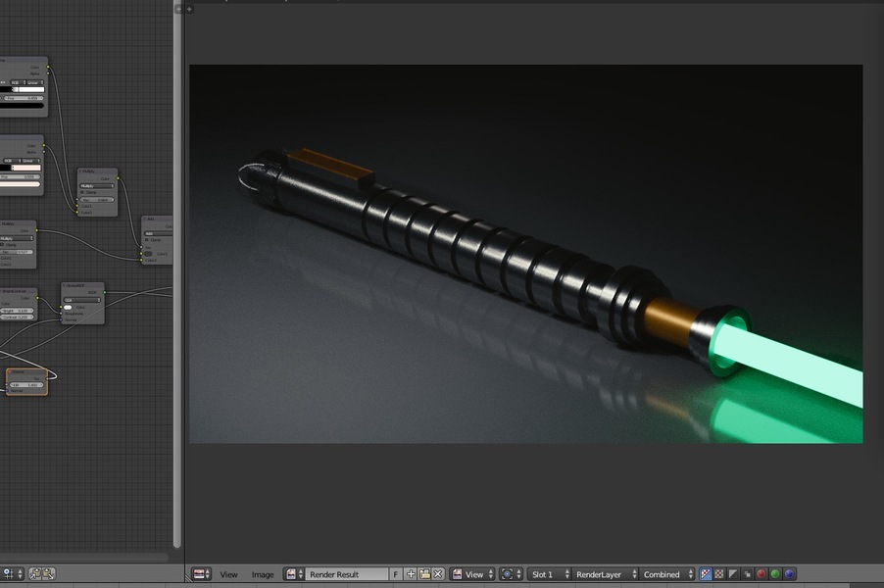Paste nodes from clipboard
Viewport: 884px width, 588px height.
48,574
